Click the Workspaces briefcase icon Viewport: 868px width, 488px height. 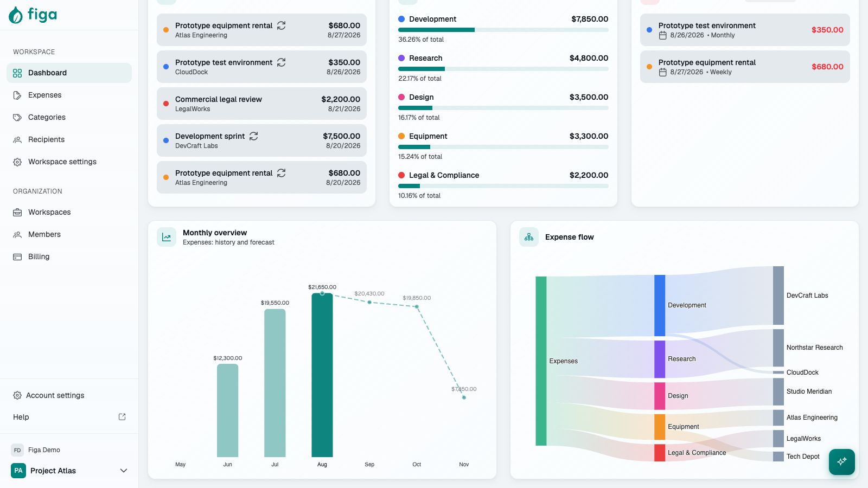point(17,212)
